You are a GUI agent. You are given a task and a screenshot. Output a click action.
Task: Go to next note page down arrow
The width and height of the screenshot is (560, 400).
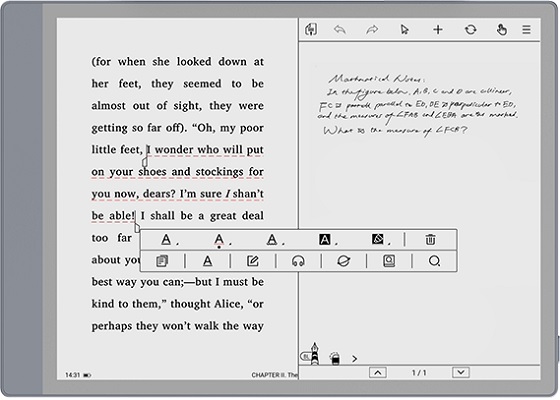(461, 372)
